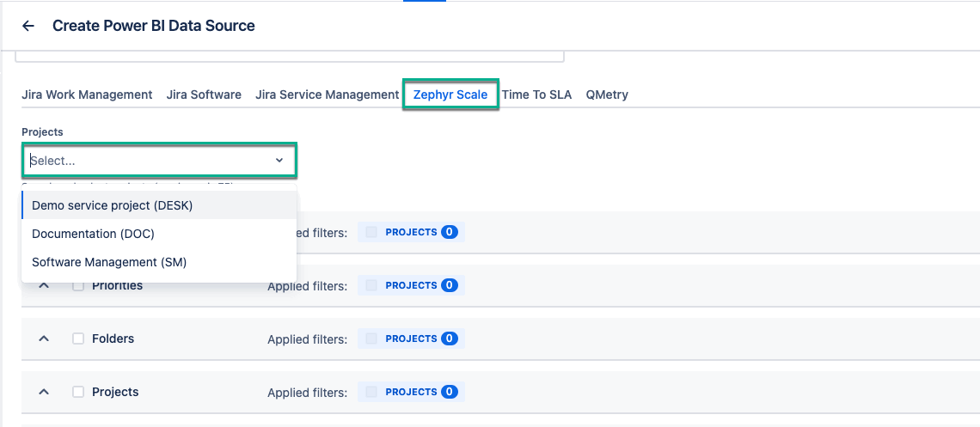Collapse the Folders row chevron

[44, 339]
